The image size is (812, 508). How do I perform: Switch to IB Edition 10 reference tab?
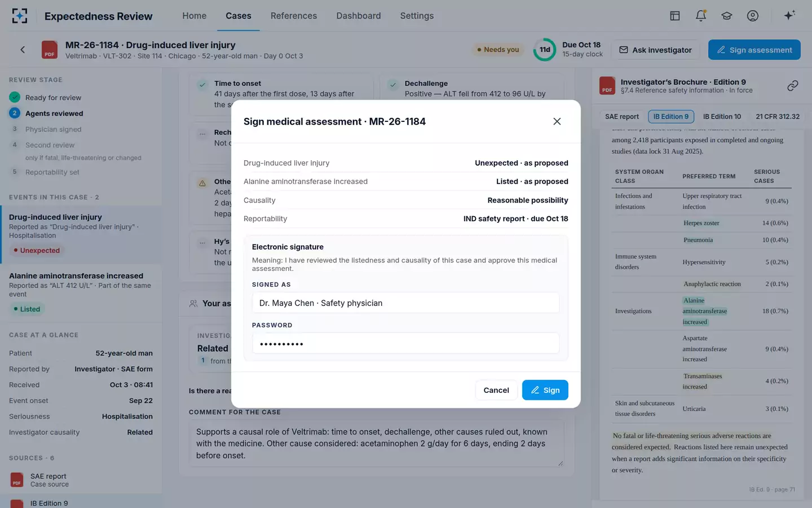(722, 117)
